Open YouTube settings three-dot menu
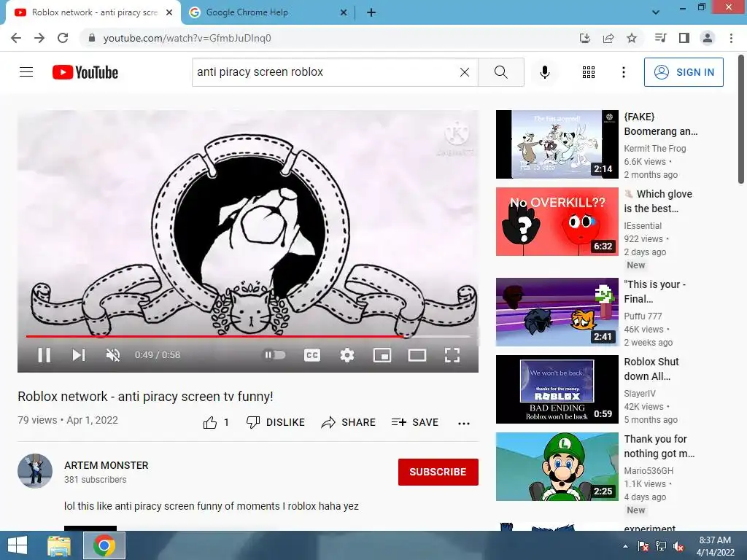Screen dimensions: 747x560 click(624, 72)
